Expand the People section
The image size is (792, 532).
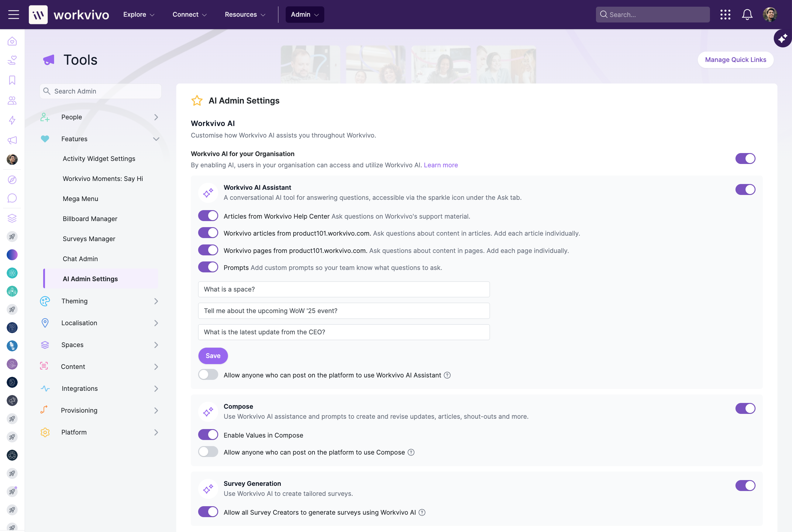99,117
